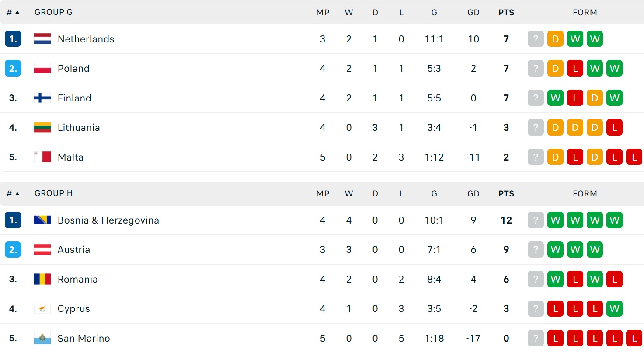
Task: Open the Poland team page
Action: pos(73,68)
